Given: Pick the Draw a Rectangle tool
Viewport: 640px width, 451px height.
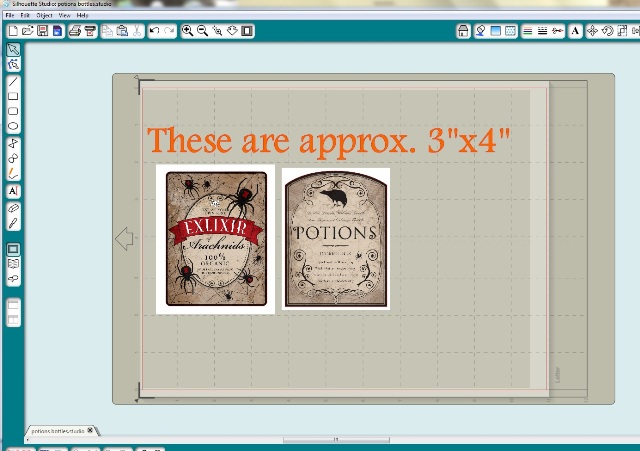Looking at the screenshot, I should coord(13,96).
